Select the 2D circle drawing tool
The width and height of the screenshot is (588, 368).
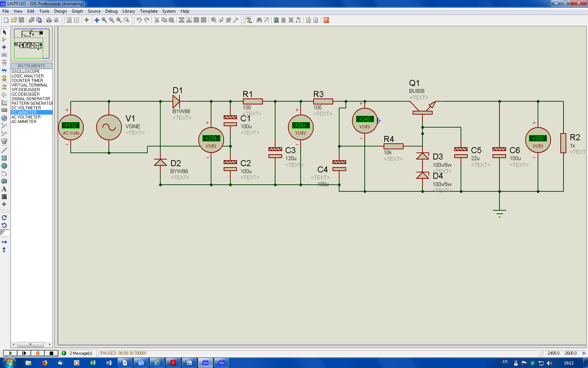pyautogui.click(x=4, y=166)
